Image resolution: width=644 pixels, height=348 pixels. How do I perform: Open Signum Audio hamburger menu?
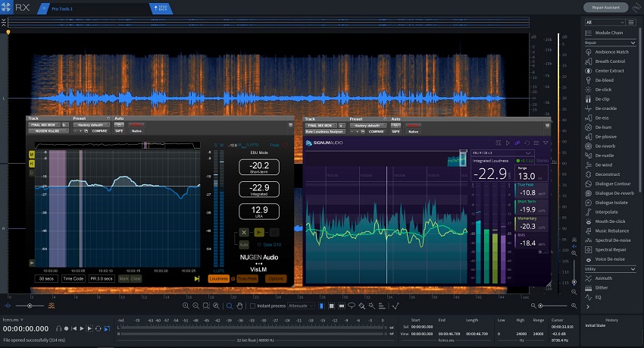pos(536,143)
